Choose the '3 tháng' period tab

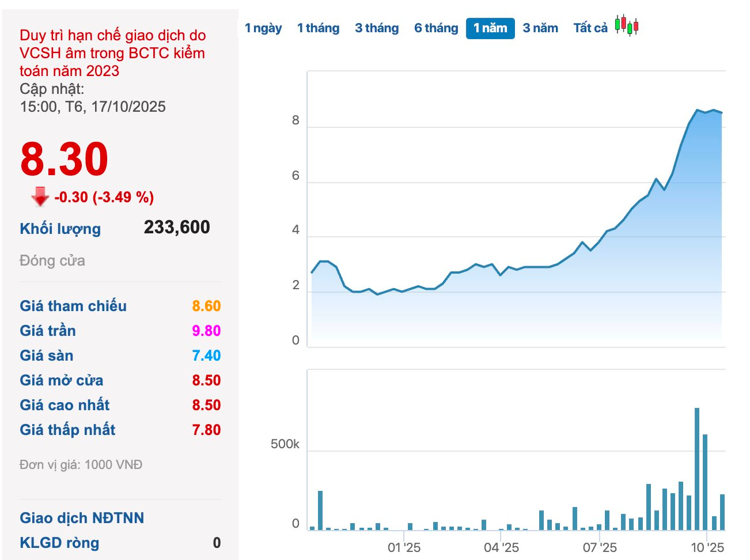377,28
